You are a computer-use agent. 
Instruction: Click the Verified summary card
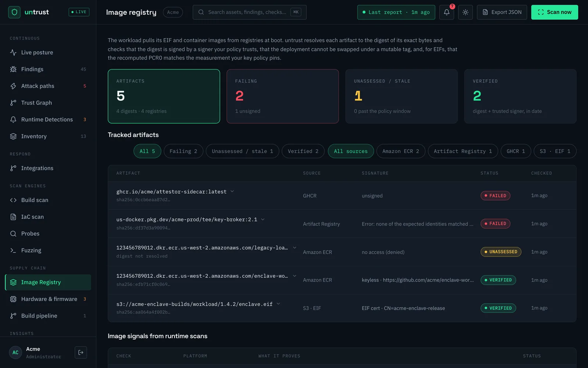(x=520, y=96)
